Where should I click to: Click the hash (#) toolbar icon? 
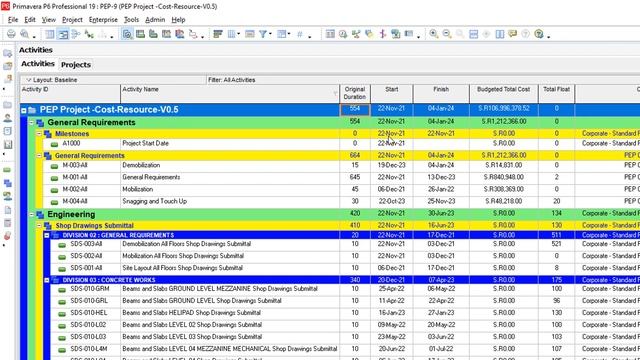pos(300,34)
